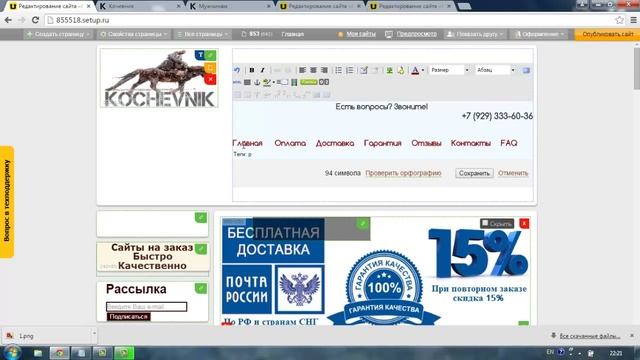Viewport: 640px width, 360px height.
Task: Click the email input in Рассылка
Action: [x=147, y=307]
